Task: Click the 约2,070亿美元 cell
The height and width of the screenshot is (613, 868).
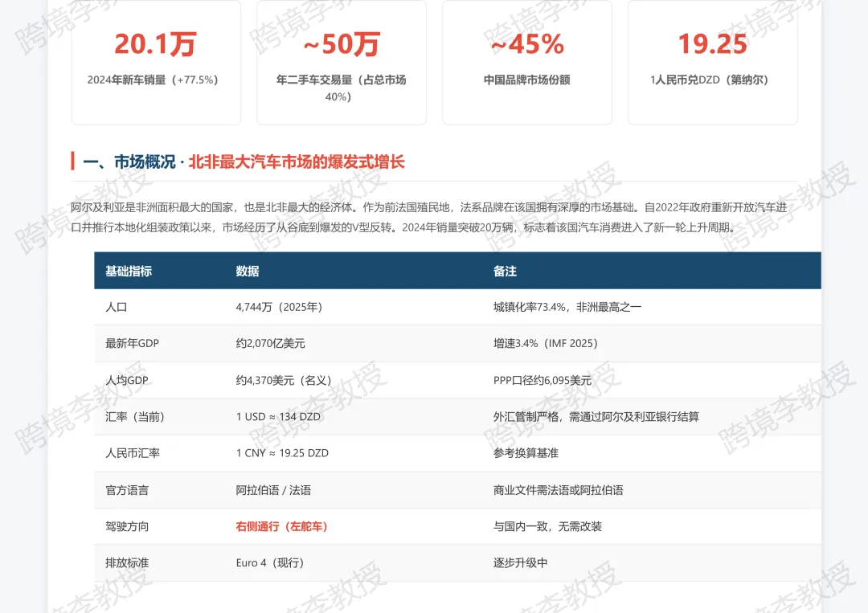Action: [270, 343]
